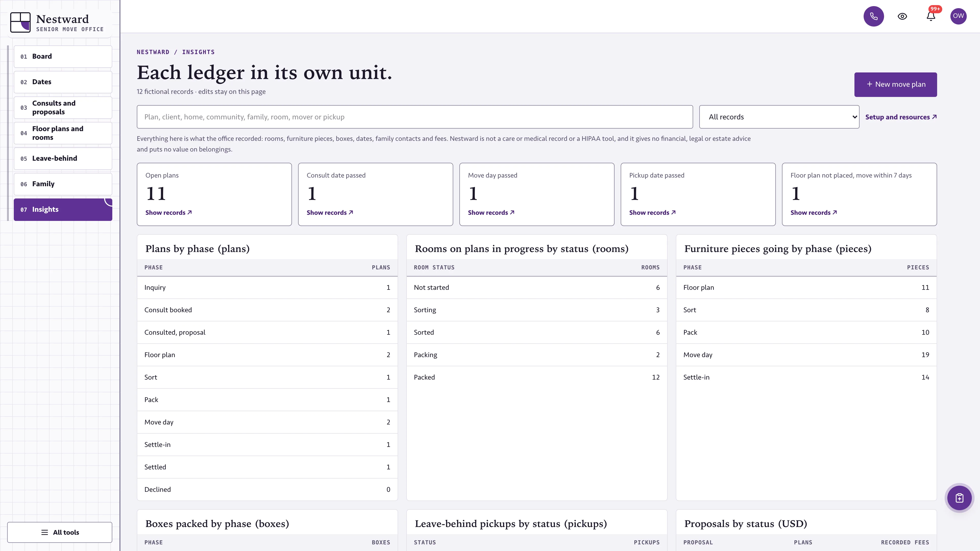Show records for Pickup date passed
Image resolution: width=980 pixels, height=551 pixels.
[x=653, y=212]
